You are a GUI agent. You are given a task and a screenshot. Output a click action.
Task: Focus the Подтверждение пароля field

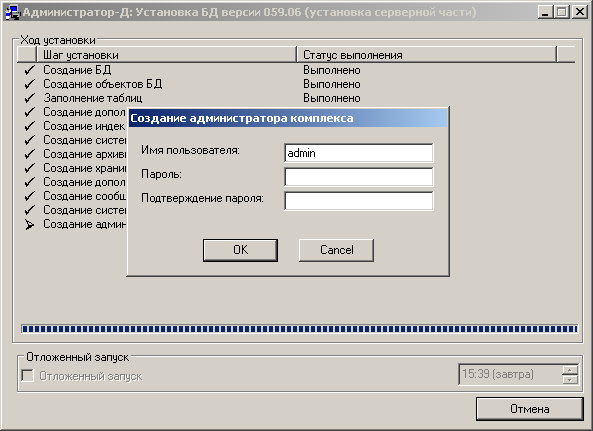(x=359, y=201)
